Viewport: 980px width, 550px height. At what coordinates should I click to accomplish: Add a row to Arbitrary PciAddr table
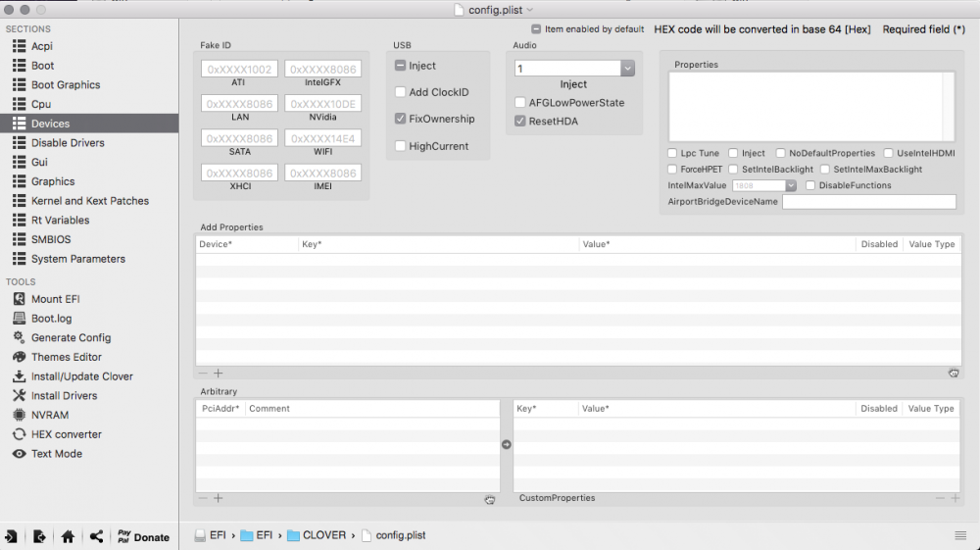click(x=219, y=498)
